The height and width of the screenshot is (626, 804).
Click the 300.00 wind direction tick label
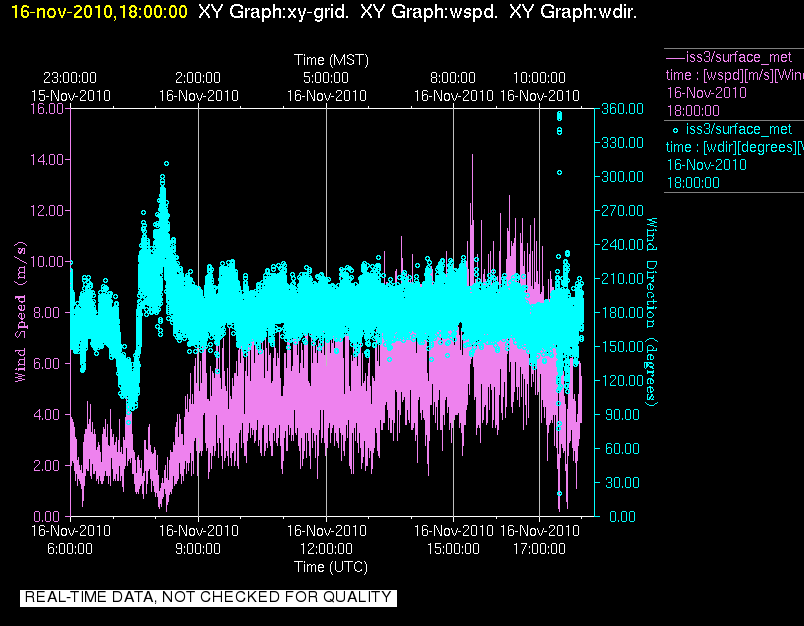pos(622,176)
